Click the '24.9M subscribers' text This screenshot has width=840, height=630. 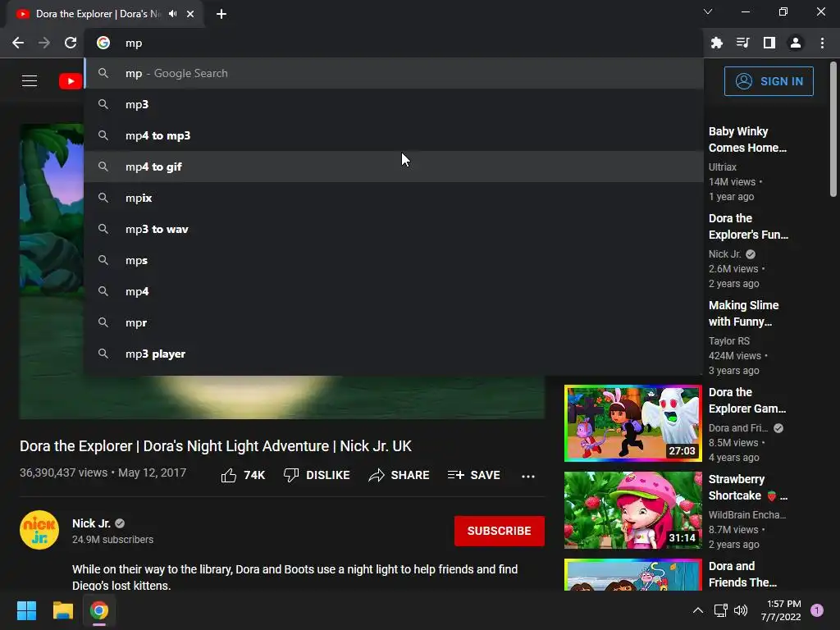pyautogui.click(x=112, y=540)
